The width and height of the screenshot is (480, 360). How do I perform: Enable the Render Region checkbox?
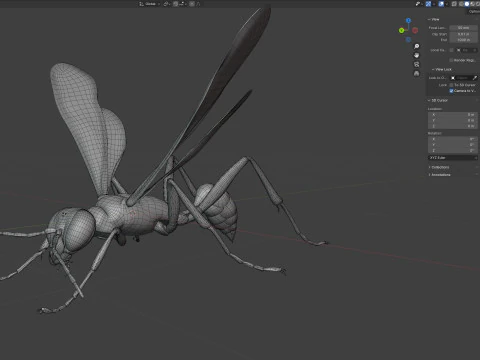coord(451,60)
